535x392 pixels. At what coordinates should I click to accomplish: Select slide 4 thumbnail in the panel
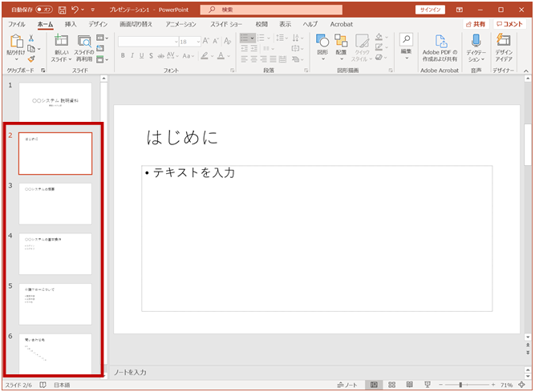[x=55, y=253]
